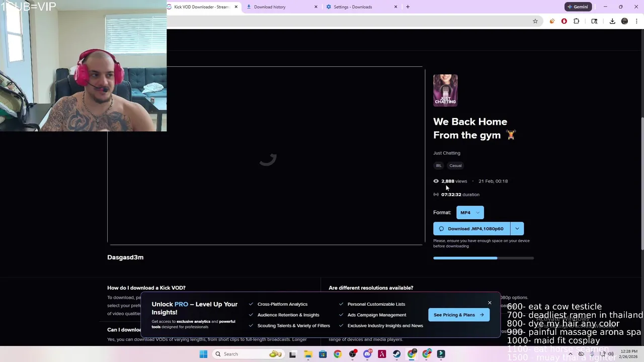644x362 pixels.
Task: Open File Explorer from the taskbar
Action: (308, 354)
